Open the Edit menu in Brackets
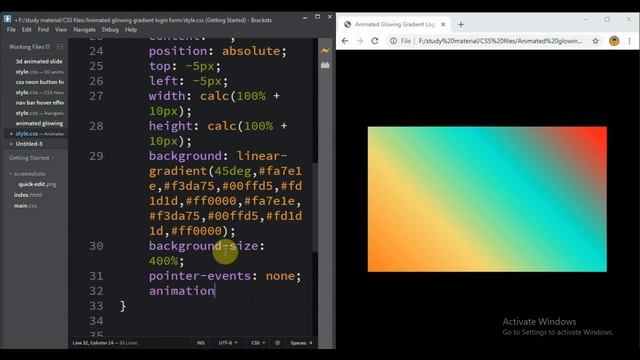The image size is (640, 360). pyautogui.click(x=27, y=30)
